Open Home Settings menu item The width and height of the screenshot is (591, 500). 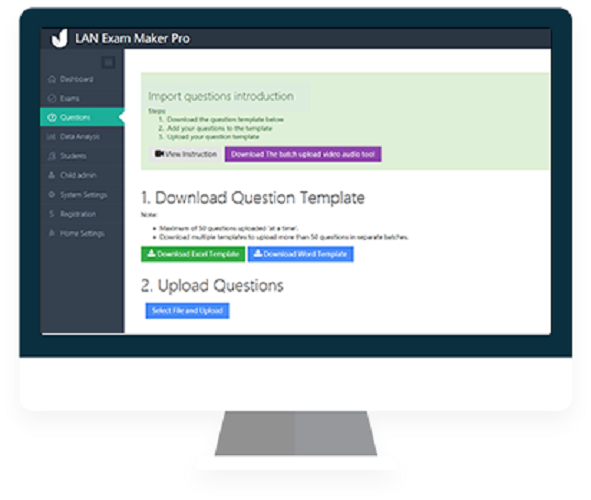click(x=82, y=233)
